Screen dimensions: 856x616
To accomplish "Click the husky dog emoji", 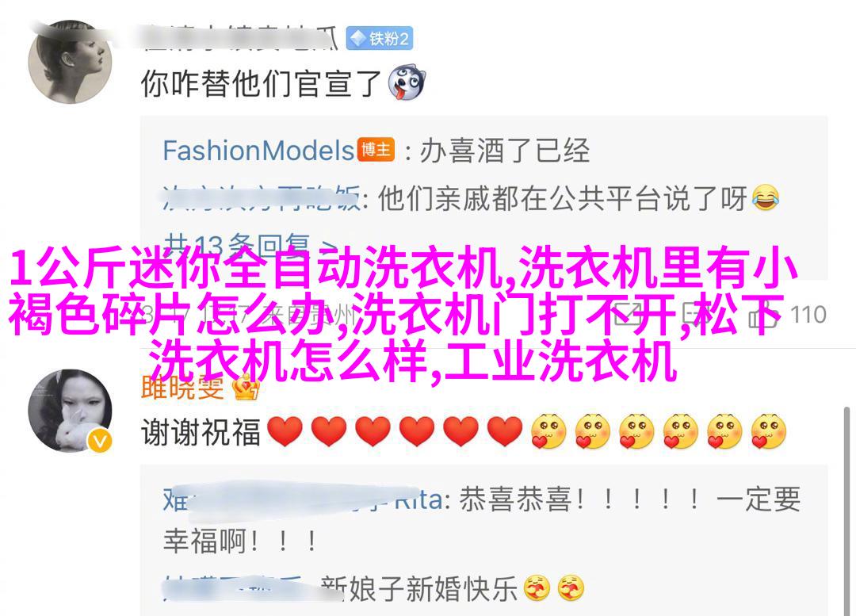I will 407,82.
